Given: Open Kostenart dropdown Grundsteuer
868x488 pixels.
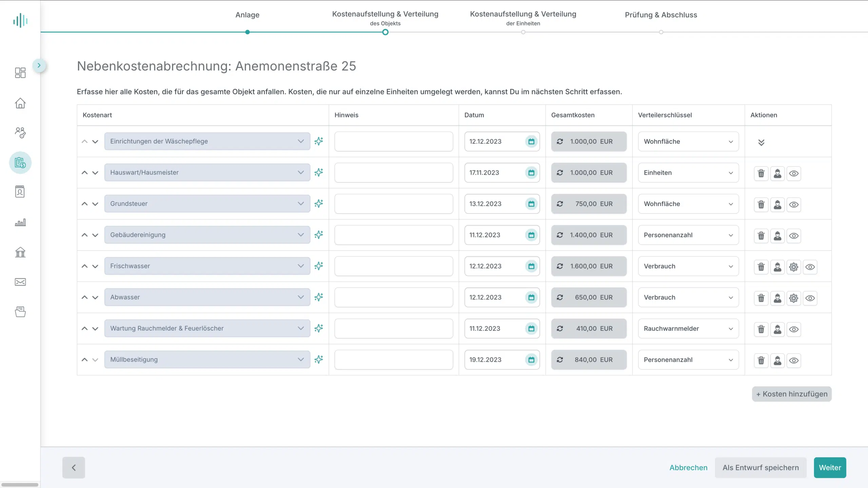Looking at the screenshot, I should [207, 203].
